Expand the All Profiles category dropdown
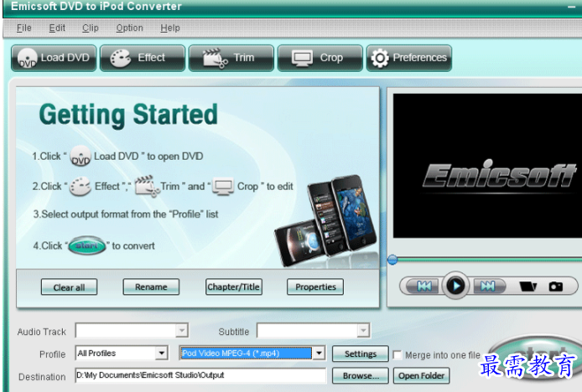This screenshot has width=582, height=392. click(162, 353)
